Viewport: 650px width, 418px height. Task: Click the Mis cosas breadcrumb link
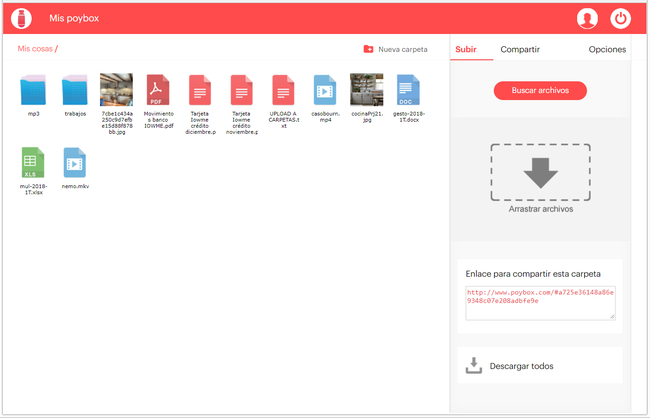click(x=35, y=49)
